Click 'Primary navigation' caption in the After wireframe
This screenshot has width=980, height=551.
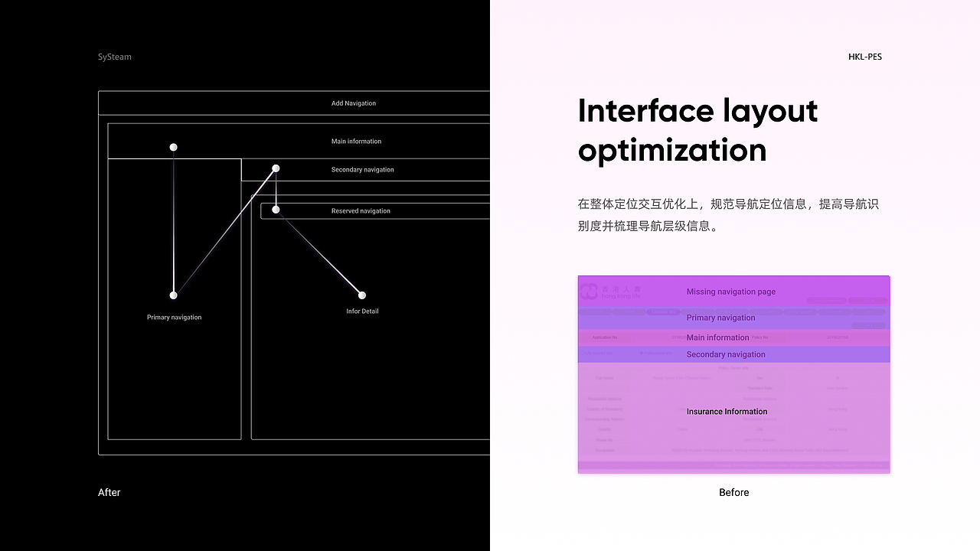click(175, 317)
